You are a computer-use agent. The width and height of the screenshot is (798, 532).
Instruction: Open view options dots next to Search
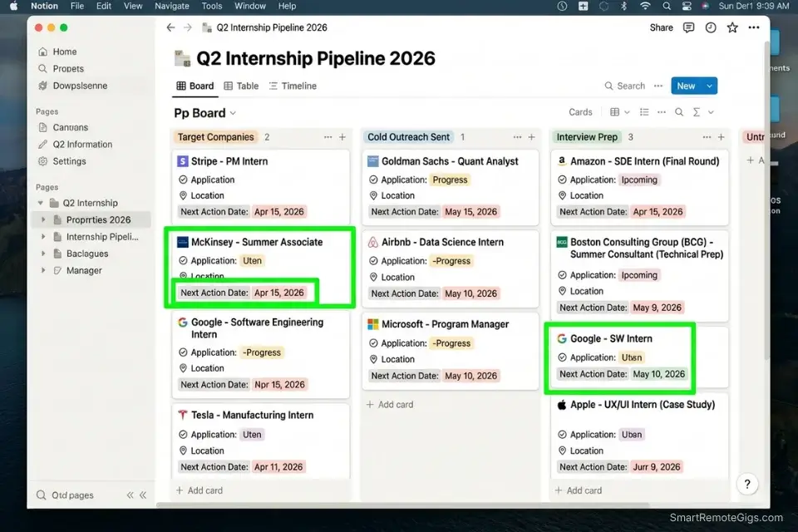[658, 86]
